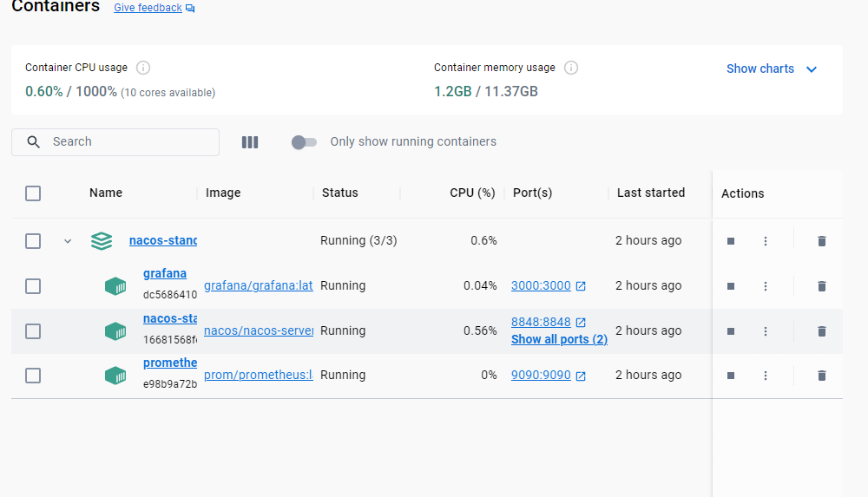The height and width of the screenshot is (497, 868).
Task: Enable Only show running containers toggle
Action: [304, 142]
